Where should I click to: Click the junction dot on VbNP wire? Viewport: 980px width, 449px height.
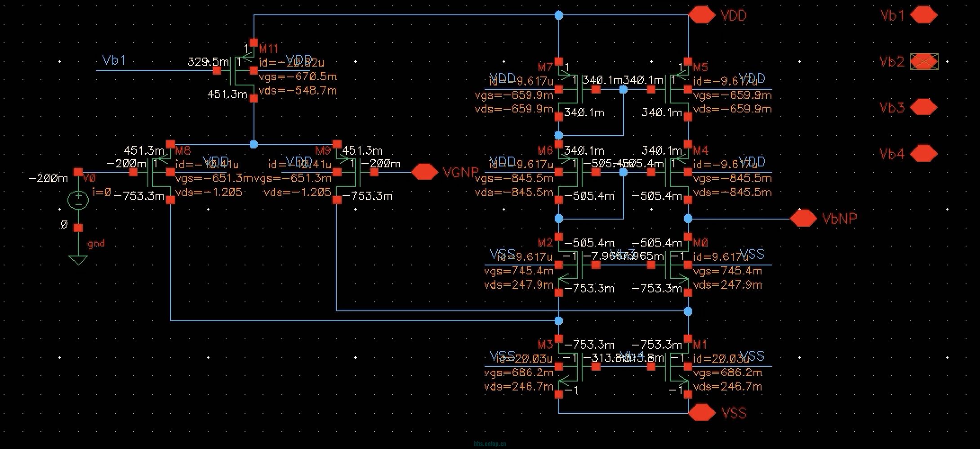pyautogui.click(x=688, y=219)
